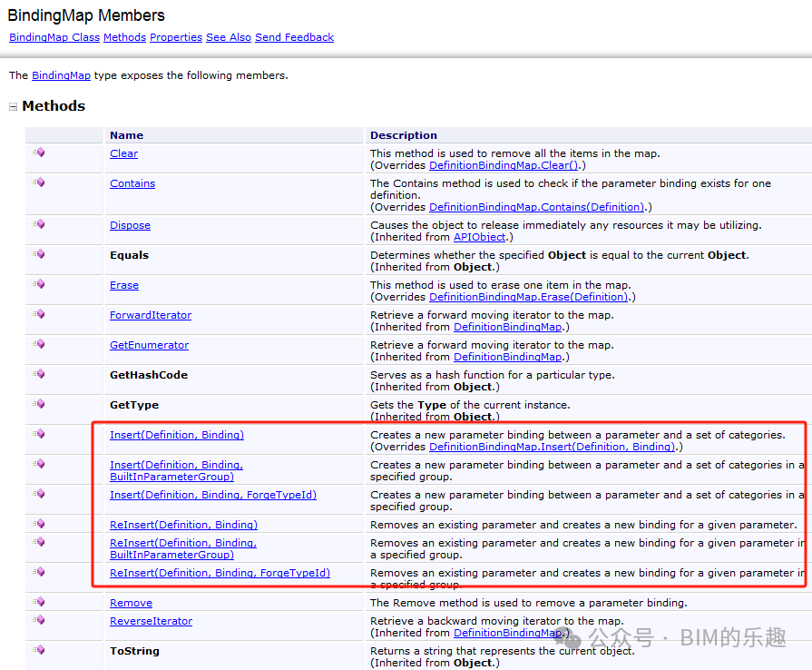
Task: Jump to Methods via the top navigation link
Action: tap(125, 37)
